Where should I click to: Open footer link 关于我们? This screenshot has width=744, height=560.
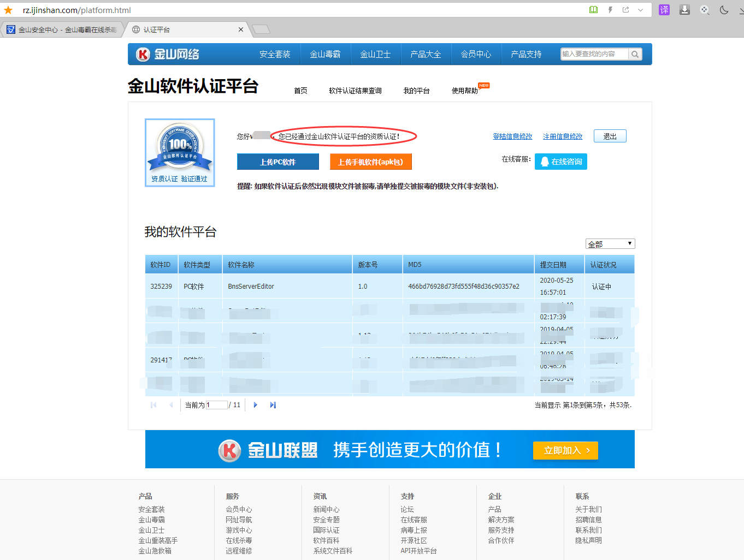click(x=588, y=509)
